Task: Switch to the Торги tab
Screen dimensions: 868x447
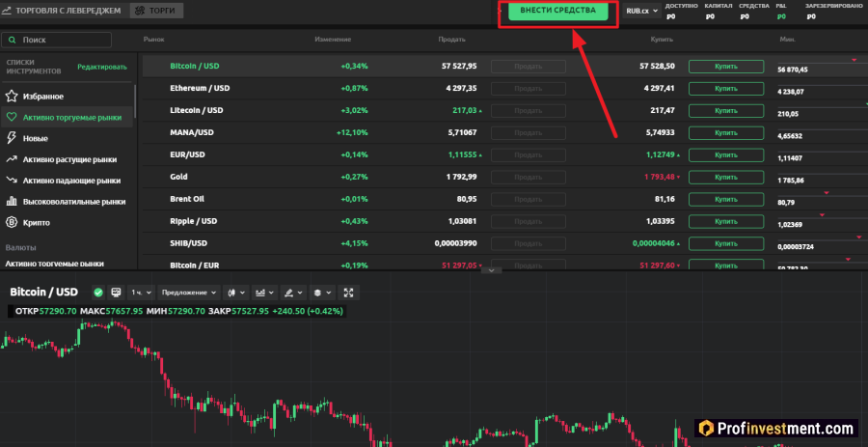Action: click(x=156, y=11)
